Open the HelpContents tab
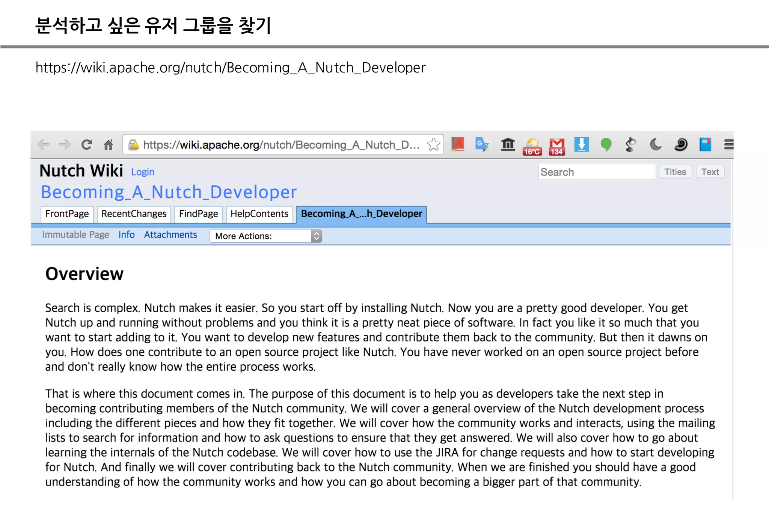769x532 pixels. coord(259,214)
